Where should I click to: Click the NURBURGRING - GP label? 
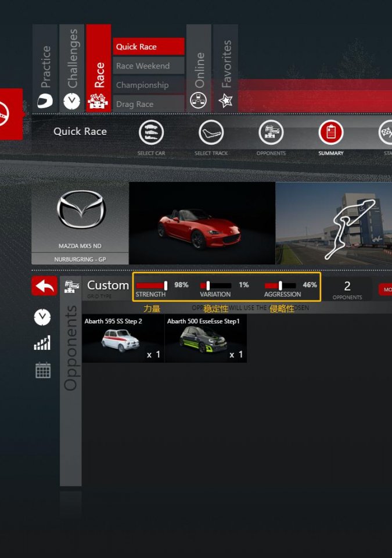coord(80,259)
